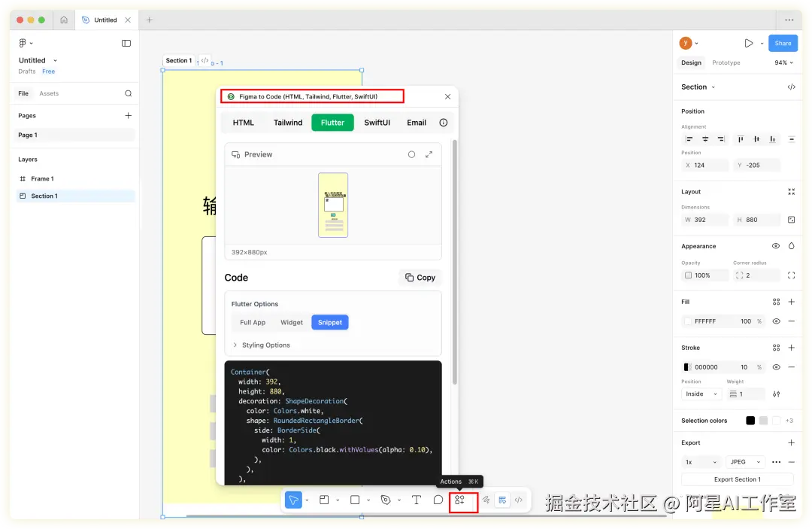The image size is (812, 529).
Task: Toggle individual corner radius icon
Action: [x=791, y=275]
